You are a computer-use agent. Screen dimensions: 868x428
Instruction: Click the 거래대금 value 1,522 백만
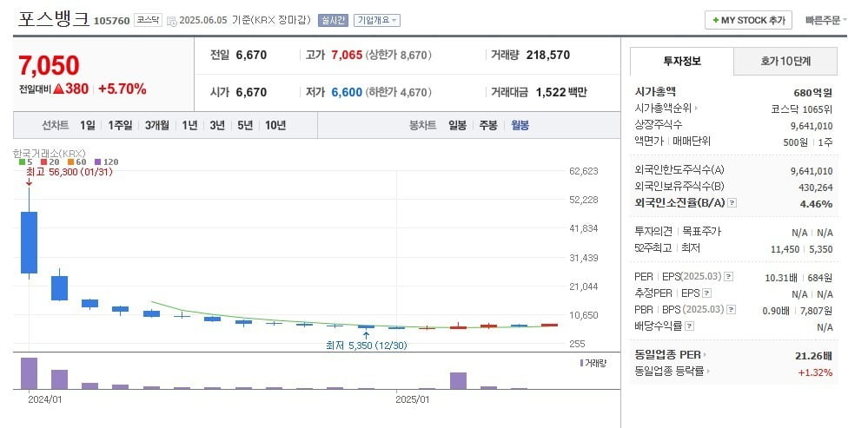point(561,92)
